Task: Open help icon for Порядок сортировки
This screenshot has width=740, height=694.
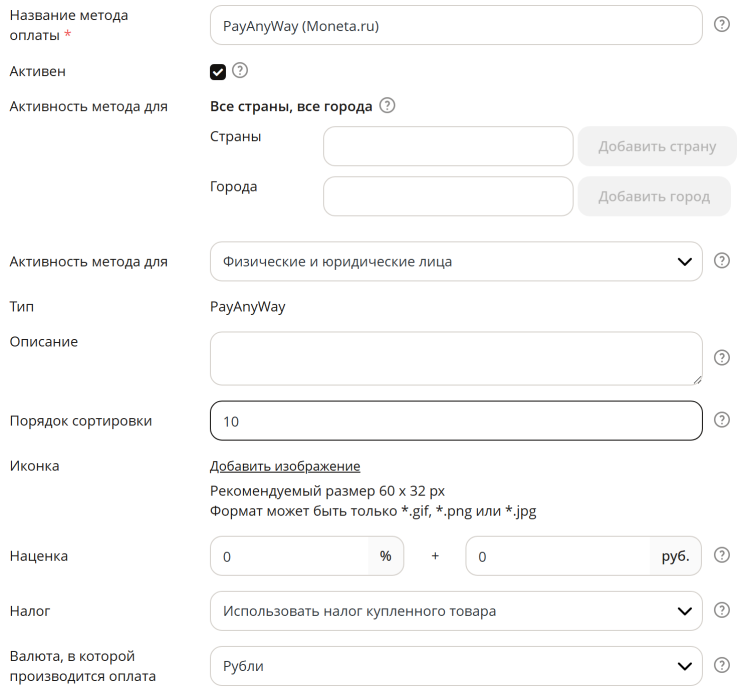Action: click(x=722, y=419)
